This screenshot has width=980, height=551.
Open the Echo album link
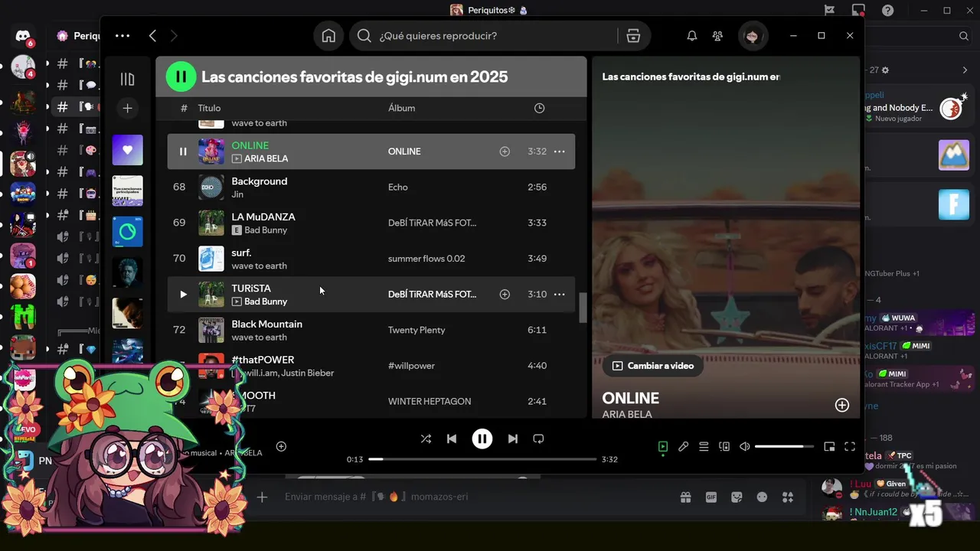click(x=398, y=187)
